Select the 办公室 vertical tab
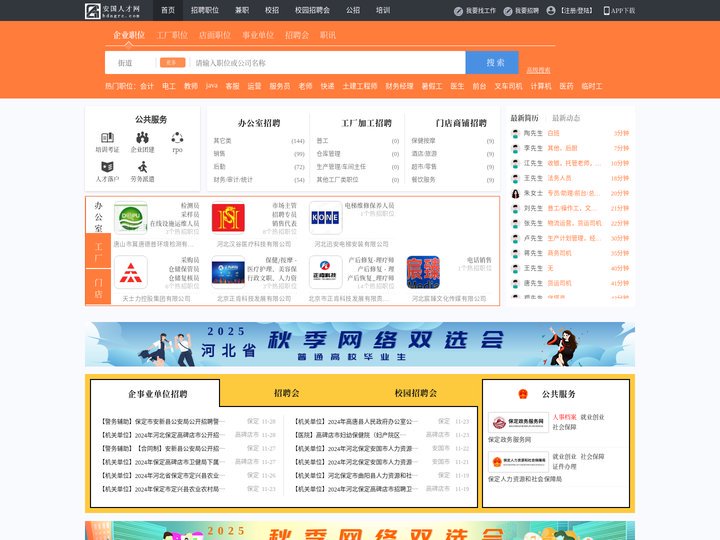 coord(98,216)
